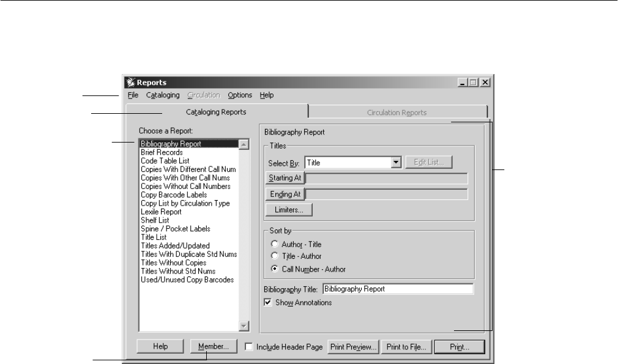Viewport: 618px width, 364px height.
Task: Enable Include Header Page checkbox
Action: [x=248, y=347]
